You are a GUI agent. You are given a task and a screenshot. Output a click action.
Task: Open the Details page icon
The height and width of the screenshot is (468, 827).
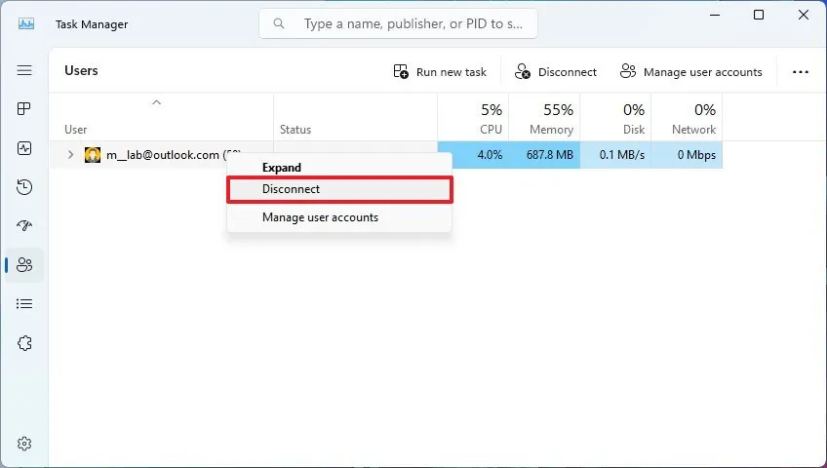pos(24,303)
